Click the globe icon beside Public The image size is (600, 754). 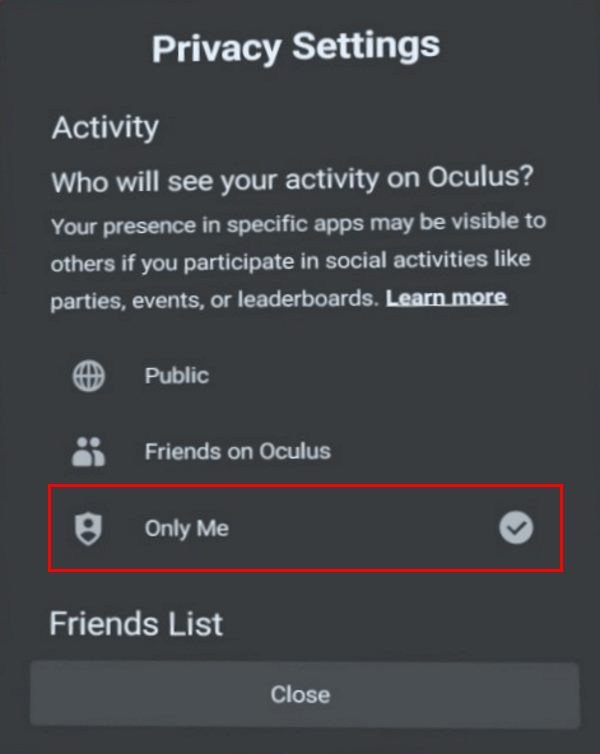coord(87,376)
